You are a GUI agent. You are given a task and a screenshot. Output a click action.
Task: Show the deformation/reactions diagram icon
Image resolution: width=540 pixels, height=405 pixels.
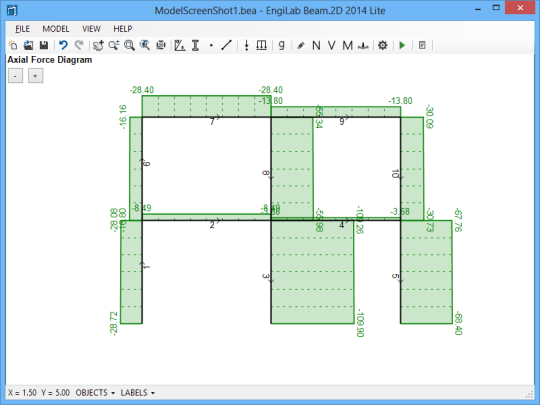(363, 45)
